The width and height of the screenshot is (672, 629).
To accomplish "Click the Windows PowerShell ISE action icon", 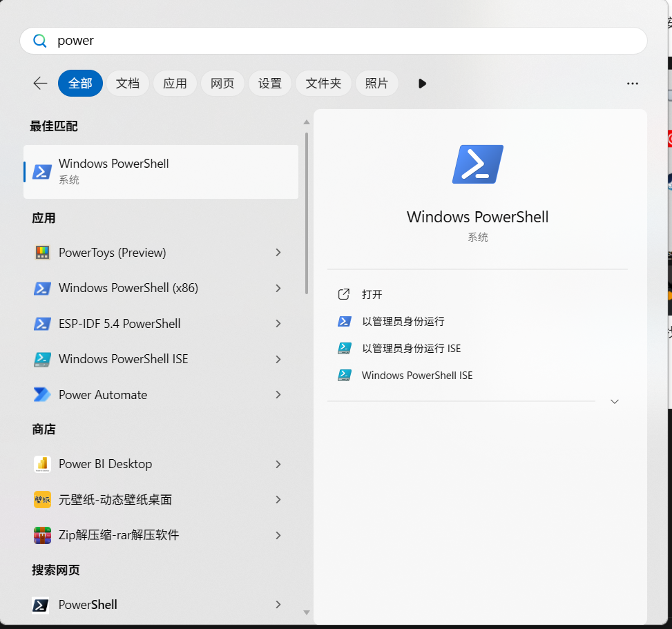I will (345, 375).
